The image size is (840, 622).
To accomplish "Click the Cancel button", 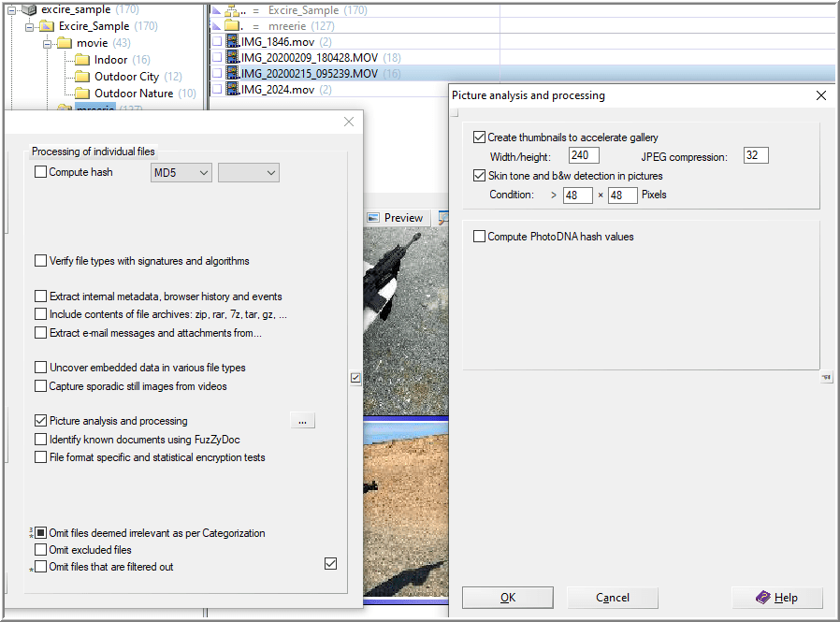I will point(612,598).
